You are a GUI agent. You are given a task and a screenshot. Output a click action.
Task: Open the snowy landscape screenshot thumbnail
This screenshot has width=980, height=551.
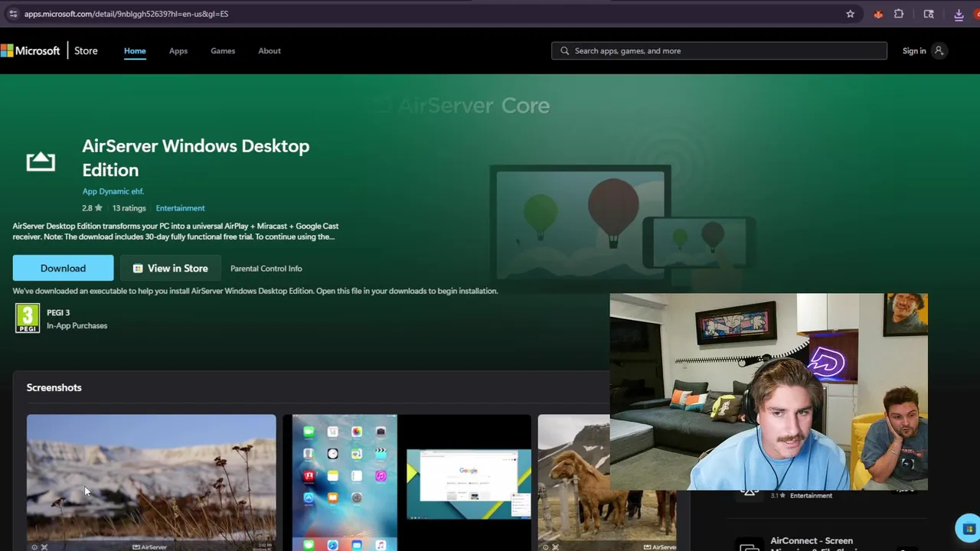tap(151, 482)
